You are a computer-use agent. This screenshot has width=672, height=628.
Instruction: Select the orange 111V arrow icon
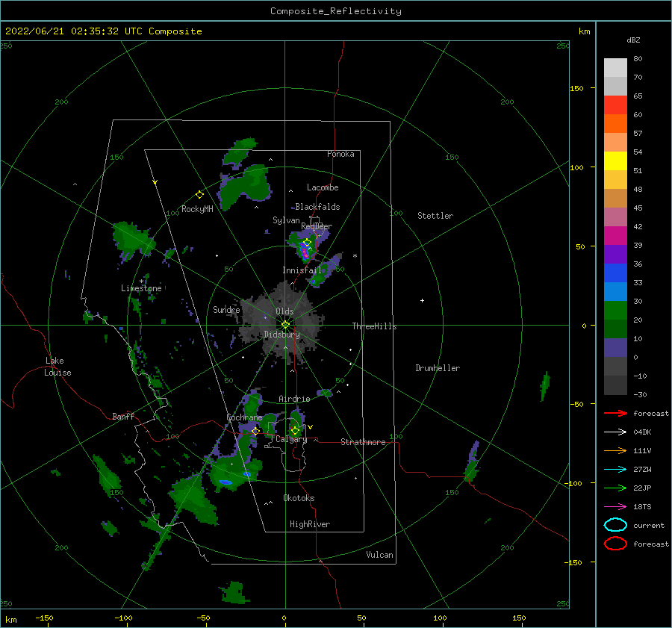(x=615, y=450)
